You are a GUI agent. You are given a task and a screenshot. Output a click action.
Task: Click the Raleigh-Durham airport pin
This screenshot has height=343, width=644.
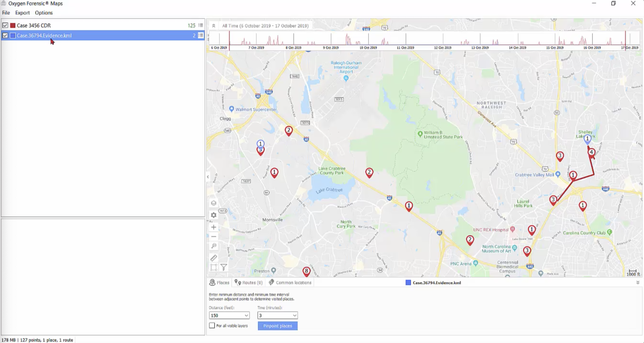tap(346, 78)
